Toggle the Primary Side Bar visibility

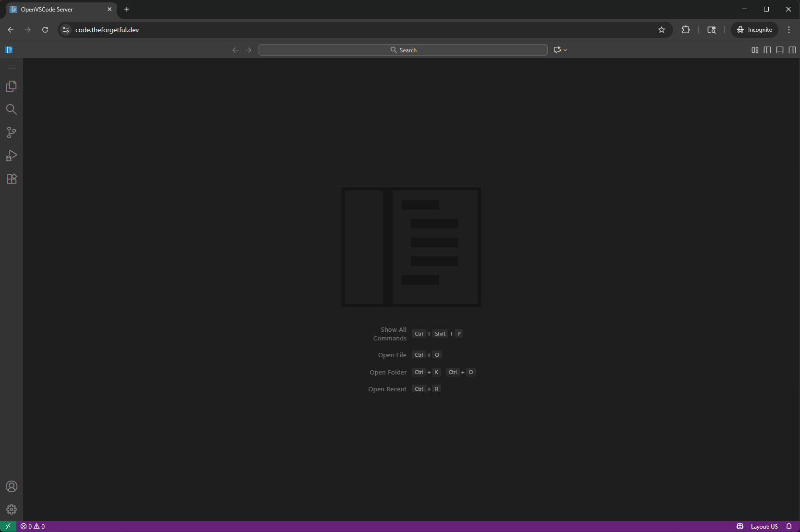pos(767,49)
